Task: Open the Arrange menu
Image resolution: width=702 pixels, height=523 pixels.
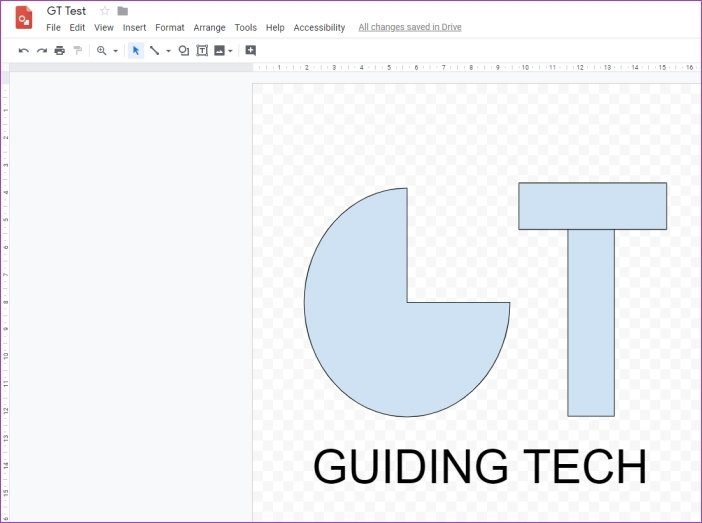Action: pos(209,28)
